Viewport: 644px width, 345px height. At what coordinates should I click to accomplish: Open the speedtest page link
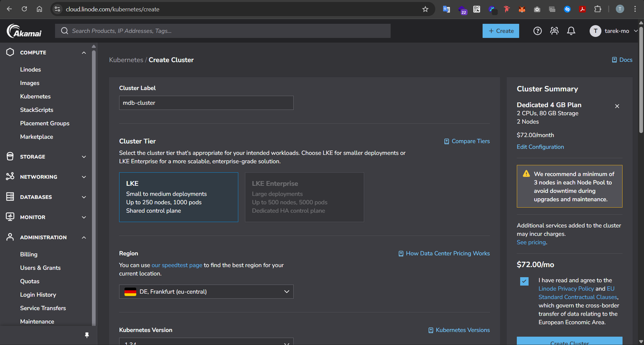coord(177,265)
